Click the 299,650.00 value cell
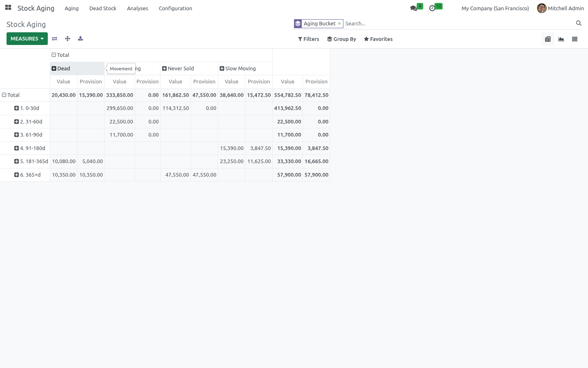Image resolution: width=588 pixels, height=368 pixels. (x=120, y=108)
